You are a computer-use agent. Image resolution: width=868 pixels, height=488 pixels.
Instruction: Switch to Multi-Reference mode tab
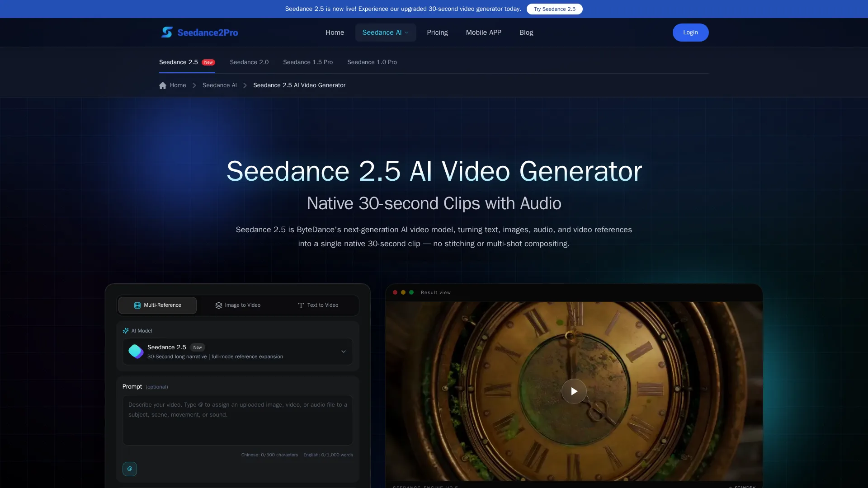pos(157,305)
